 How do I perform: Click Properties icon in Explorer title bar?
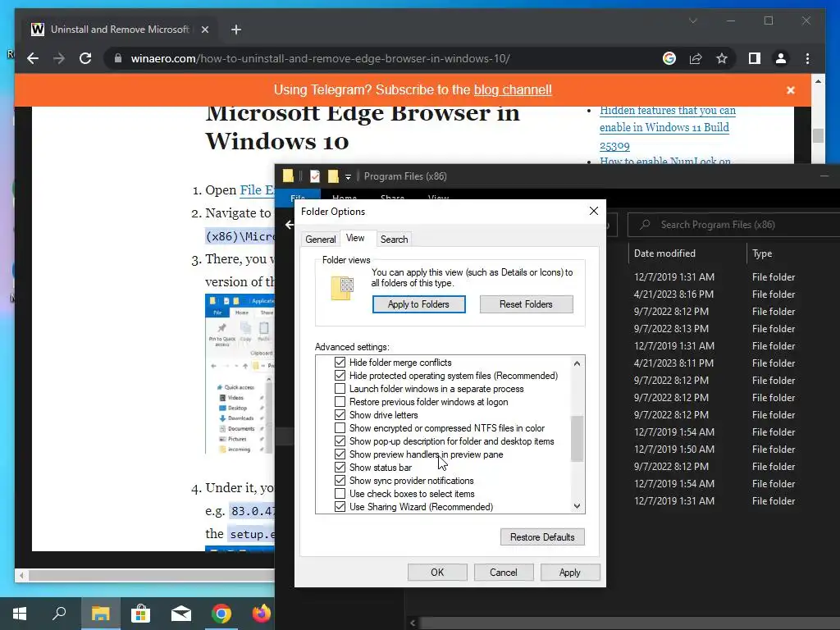point(315,176)
